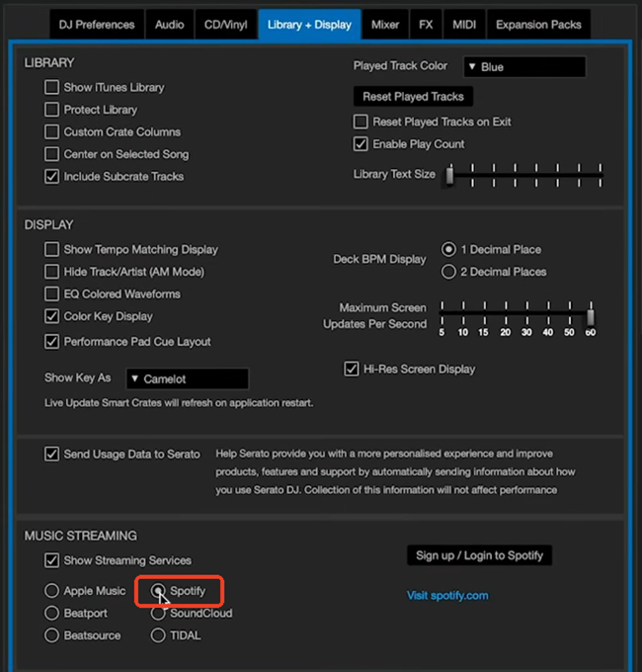Switch to the Audio tab

coord(169,24)
